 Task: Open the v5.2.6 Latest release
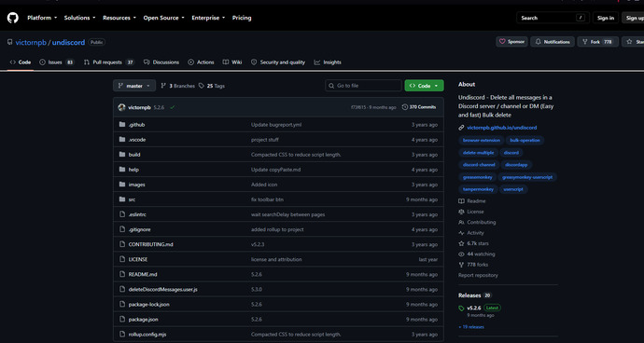pos(480,308)
